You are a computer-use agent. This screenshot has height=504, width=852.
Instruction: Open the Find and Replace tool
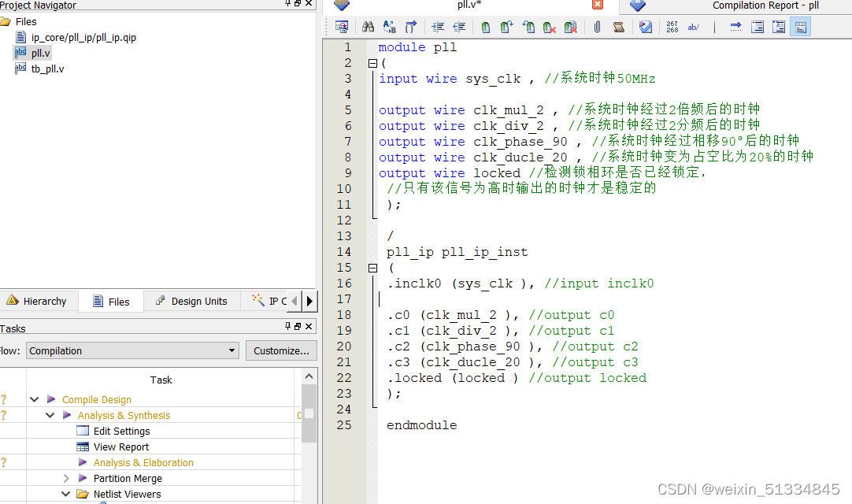click(389, 26)
